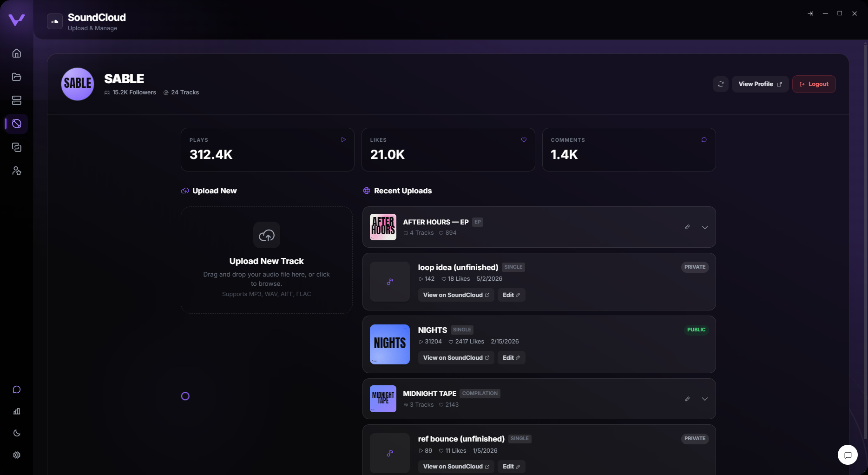Click NIGHTS cover artwork thumbnail

coord(390,344)
